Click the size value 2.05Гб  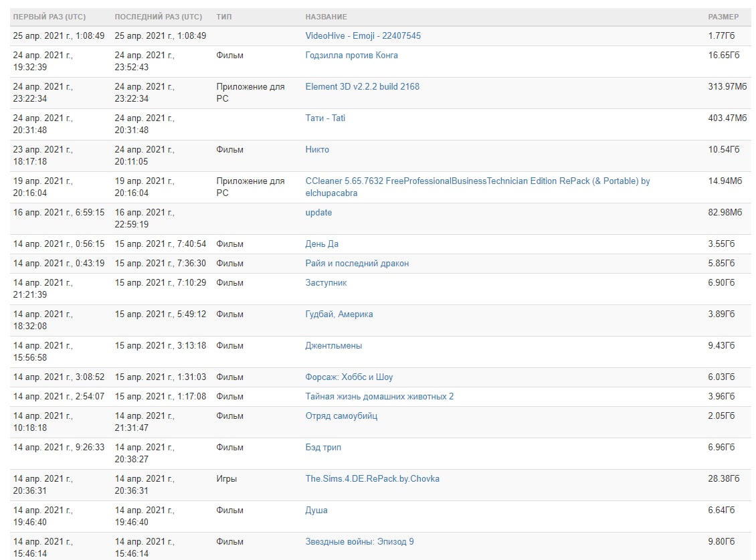point(721,415)
